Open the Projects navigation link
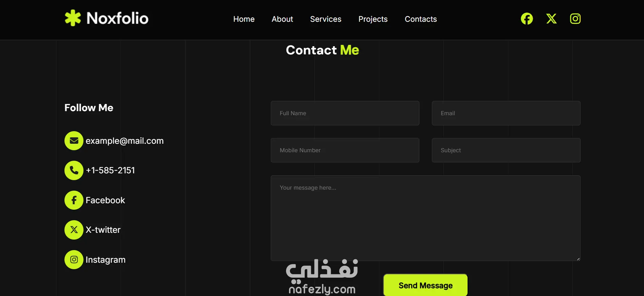644x296 pixels. 373,19
